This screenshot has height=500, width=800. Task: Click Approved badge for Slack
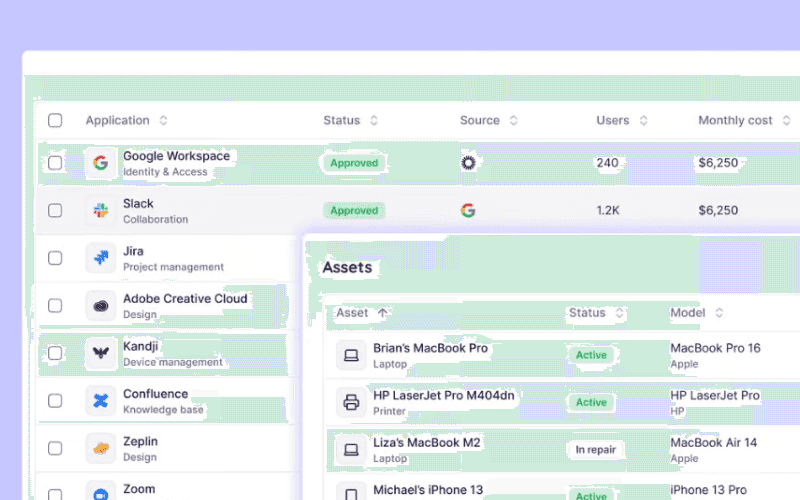[x=354, y=210]
